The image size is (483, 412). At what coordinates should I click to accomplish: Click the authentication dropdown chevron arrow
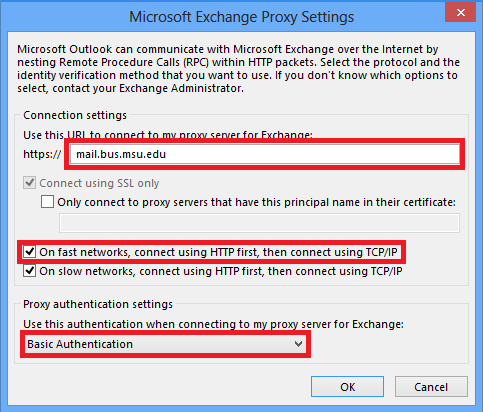299,344
